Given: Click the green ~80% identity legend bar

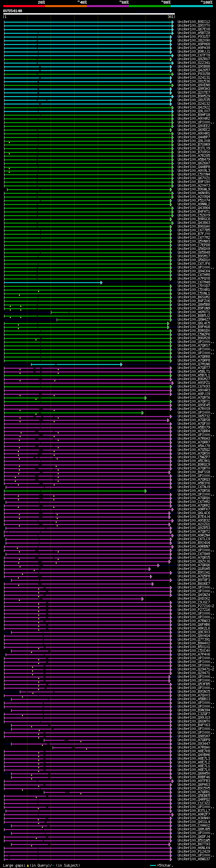Looking at the screenshot, I should coord(150,6).
